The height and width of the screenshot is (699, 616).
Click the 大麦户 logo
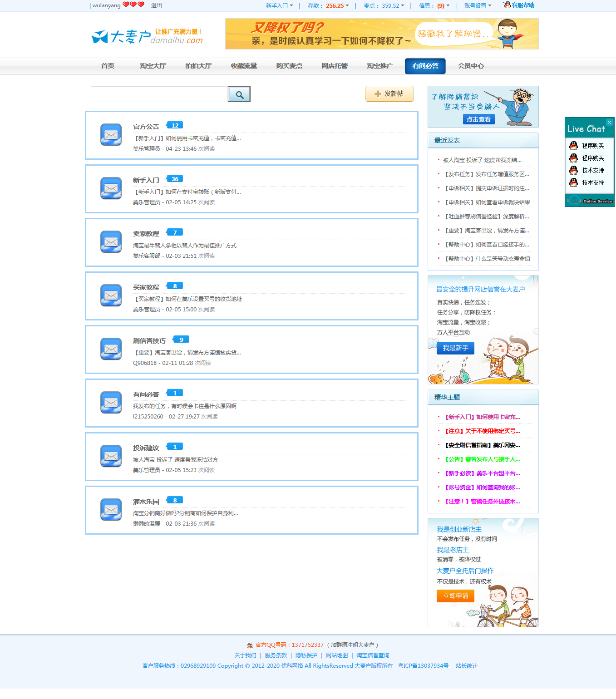point(147,36)
